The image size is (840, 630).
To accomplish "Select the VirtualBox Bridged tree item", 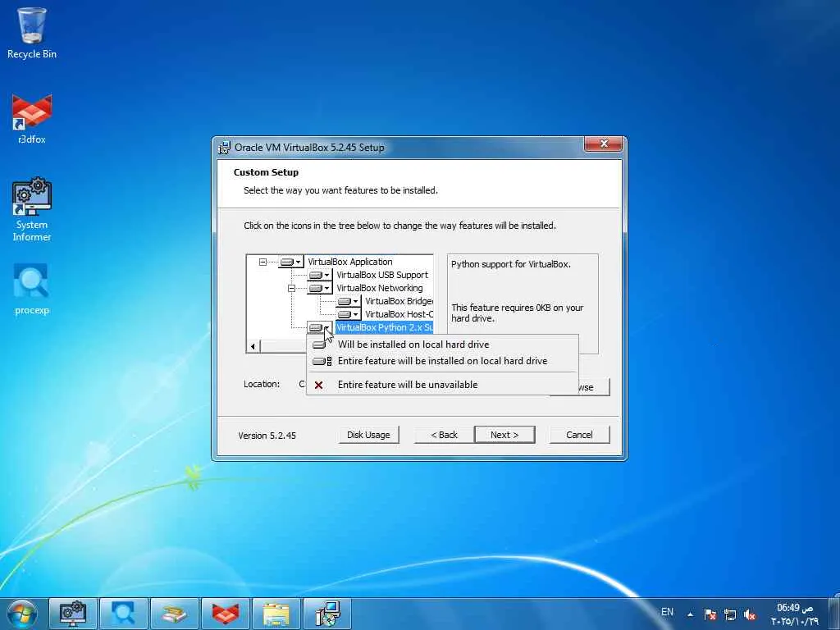I will 399,301.
